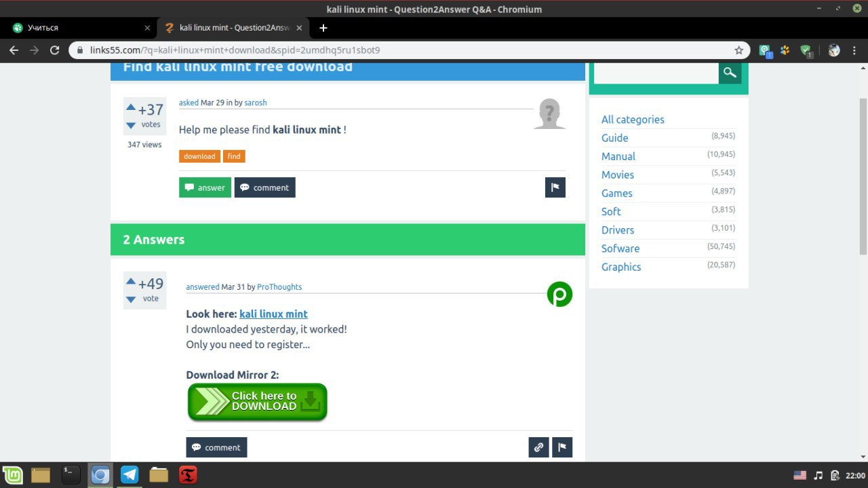The image size is (868, 488).
Task: Open the profile avatar in the toolbar
Action: [835, 50]
